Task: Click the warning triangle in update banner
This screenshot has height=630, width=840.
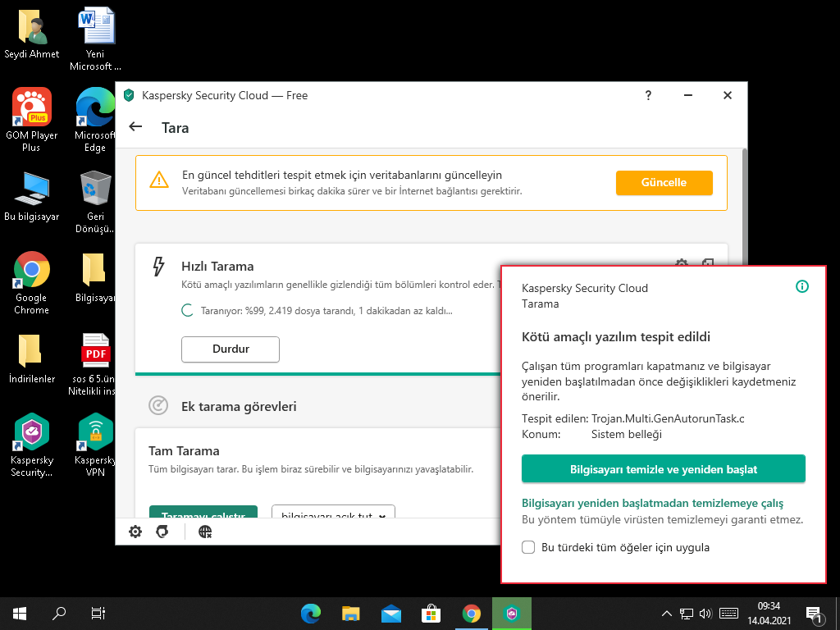Action: tap(159, 180)
